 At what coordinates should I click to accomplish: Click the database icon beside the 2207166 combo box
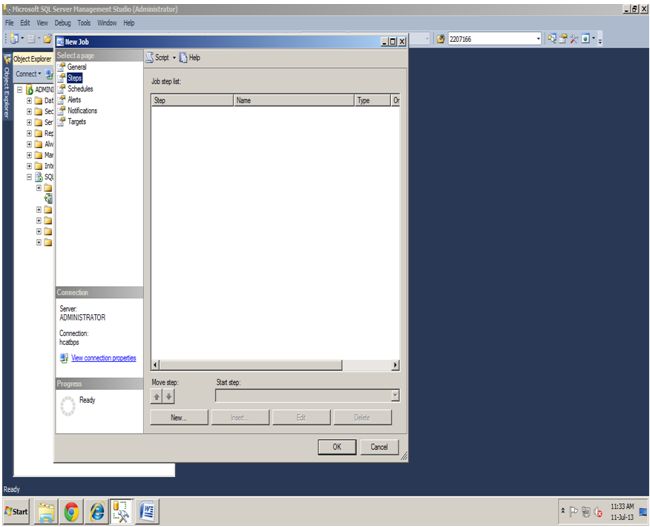[441, 39]
